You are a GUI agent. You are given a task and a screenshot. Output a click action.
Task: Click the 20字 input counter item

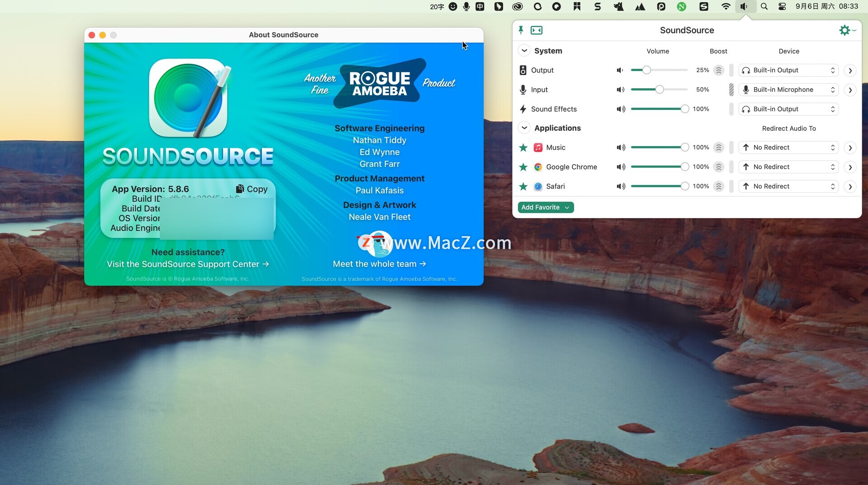point(437,6)
